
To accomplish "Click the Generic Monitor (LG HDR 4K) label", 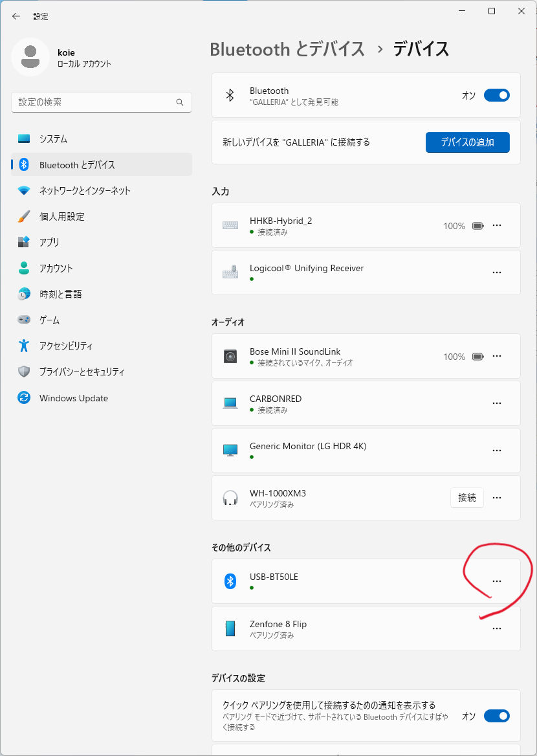I will (x=308, y=446).
